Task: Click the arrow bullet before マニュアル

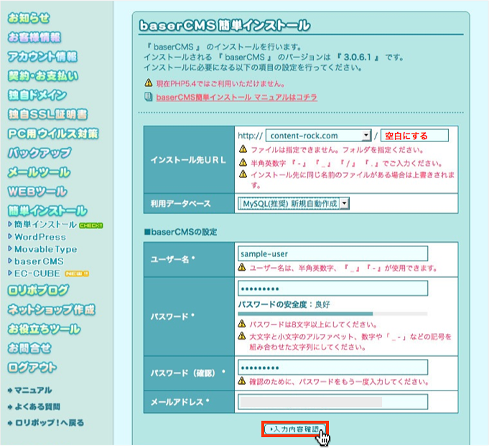Action: (10, 391)
